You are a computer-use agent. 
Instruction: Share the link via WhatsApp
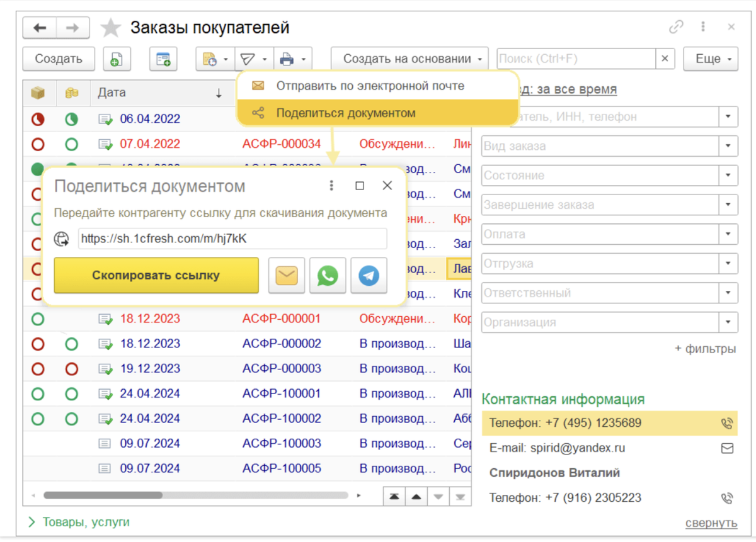pos(328,275)
